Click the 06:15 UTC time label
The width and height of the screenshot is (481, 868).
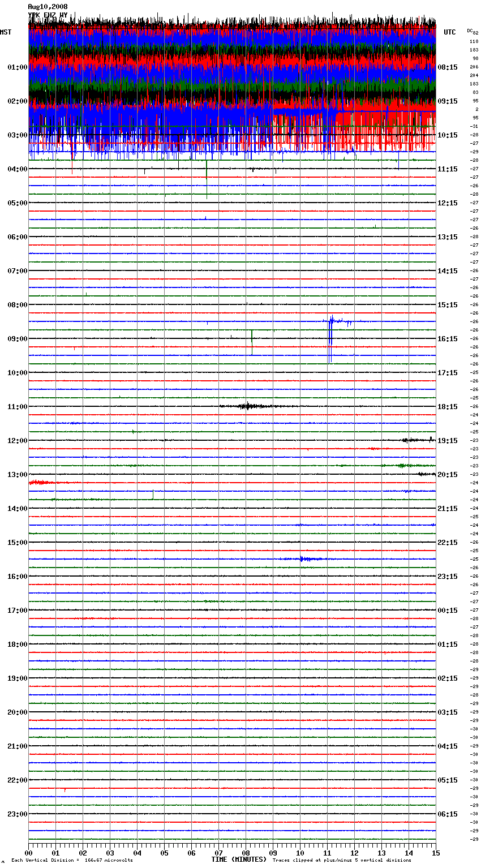[x=448, y=814]
